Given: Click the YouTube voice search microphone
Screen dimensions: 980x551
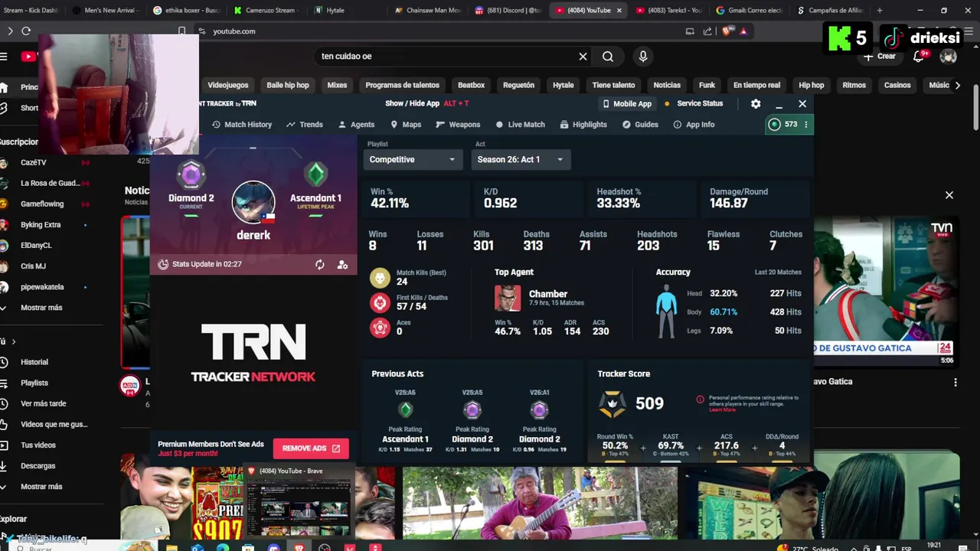Looking at the screenshot, I should tap(643, 56).
